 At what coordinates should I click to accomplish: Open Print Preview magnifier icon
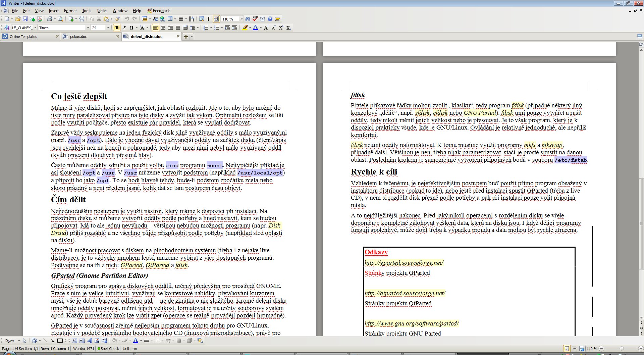(x=61, y=19)
